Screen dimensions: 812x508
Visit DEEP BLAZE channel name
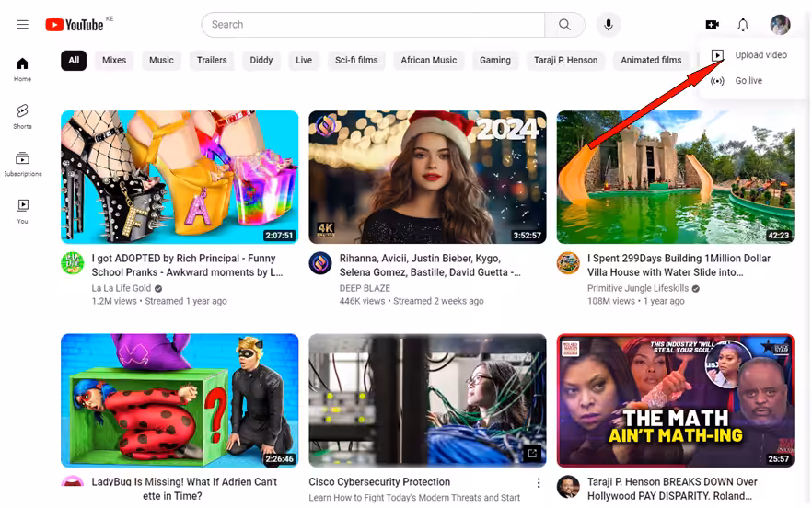click(x=365, y=288)
